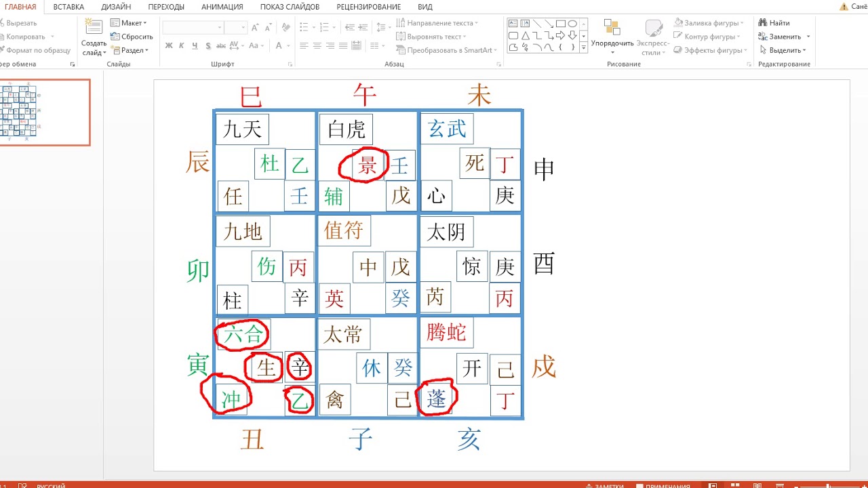This screenshot has width=868, height=488.
Task: Justify text alignment
Action: tap(342, 46)
